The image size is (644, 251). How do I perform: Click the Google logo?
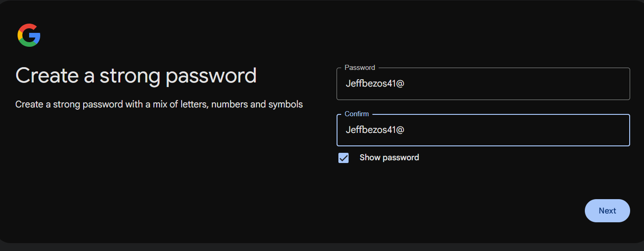point(29,35)
